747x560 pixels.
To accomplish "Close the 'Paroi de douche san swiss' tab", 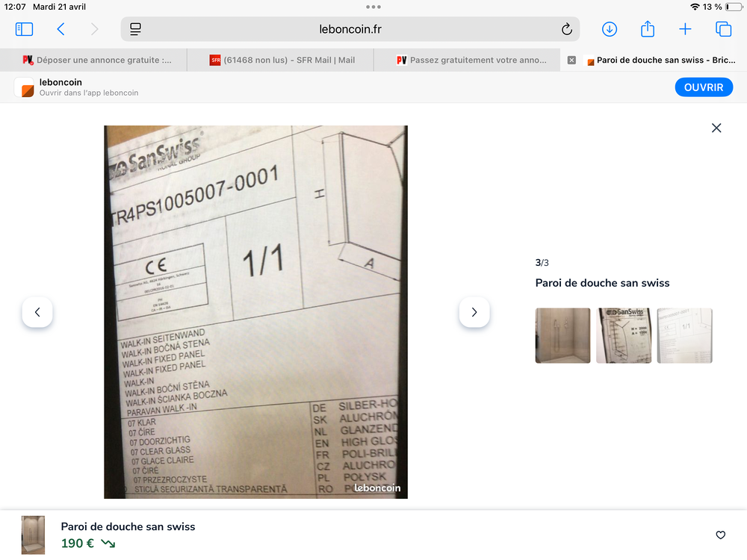I will (x=571, y=60).
